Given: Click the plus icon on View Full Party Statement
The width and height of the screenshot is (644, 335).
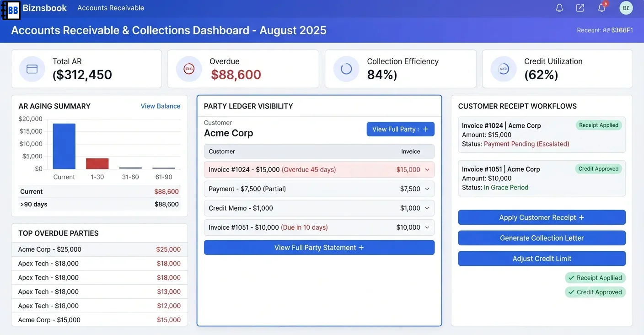Looking at the screenshot, I should [x=361, y=248].
